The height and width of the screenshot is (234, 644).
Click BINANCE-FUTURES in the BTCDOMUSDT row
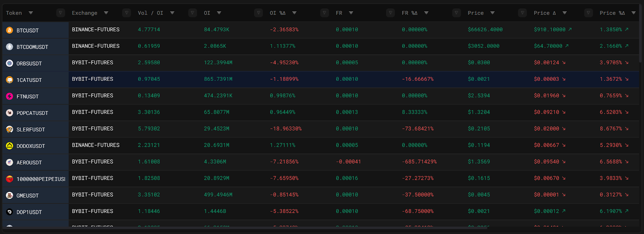[96, 46]
